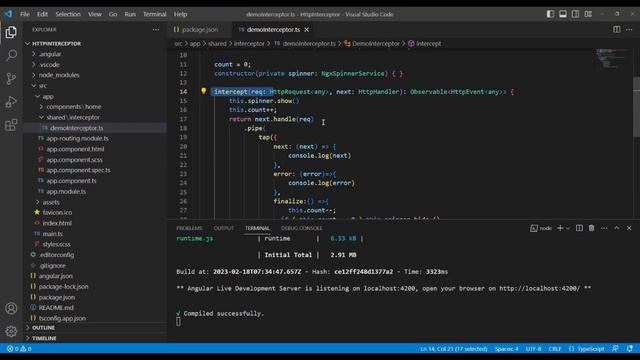Open the Extensions view
This screenshot has height=360, width=640.
pos(11,125)
